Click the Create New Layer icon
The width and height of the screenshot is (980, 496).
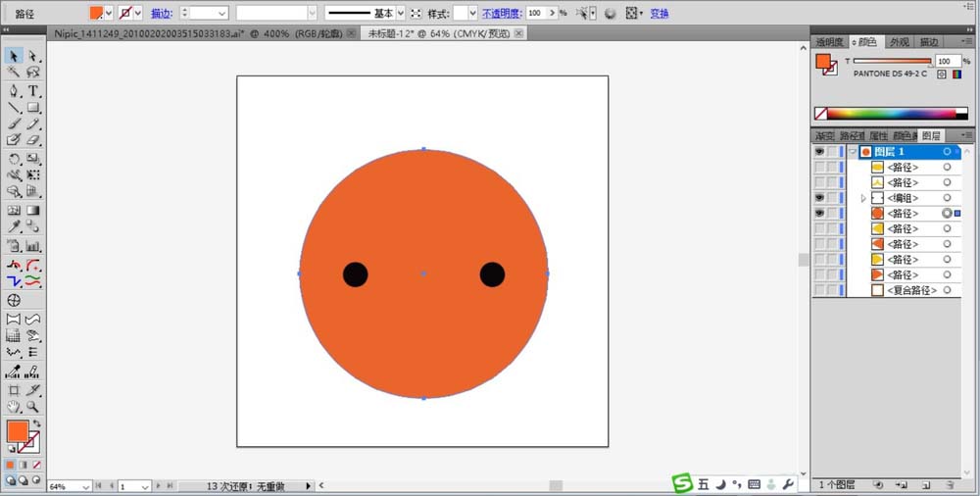pos(925,484)
